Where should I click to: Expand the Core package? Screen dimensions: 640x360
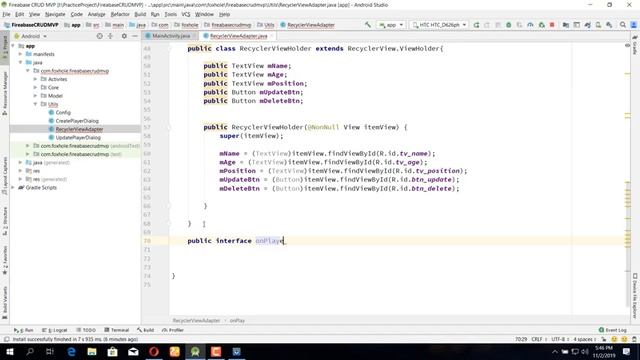pyautogui.click(x=35, y=87)
